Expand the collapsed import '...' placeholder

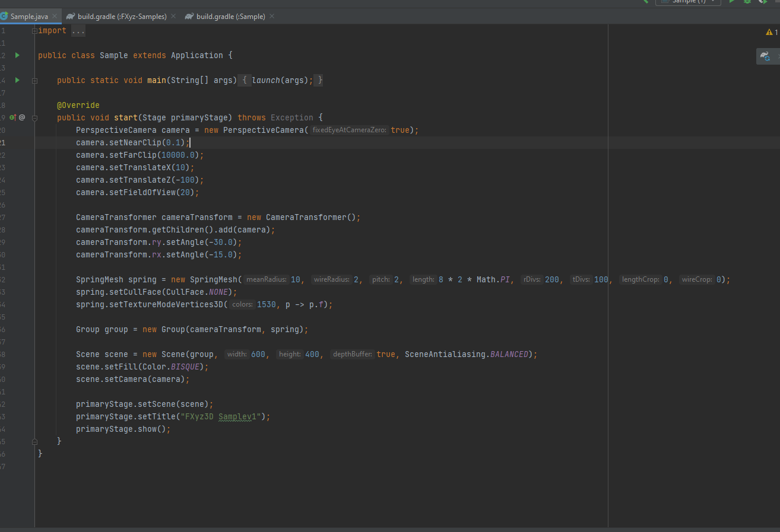click(78, 30)
